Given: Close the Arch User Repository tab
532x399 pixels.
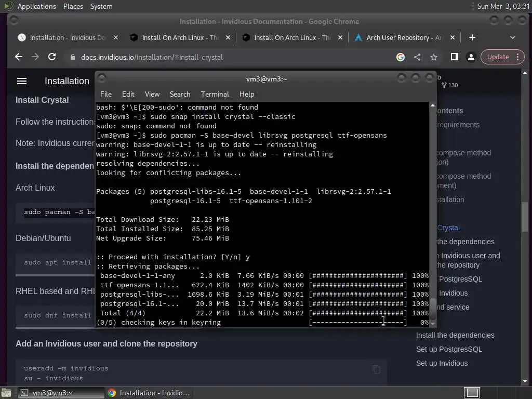Looking at the screenshot, I should [453, 37].
